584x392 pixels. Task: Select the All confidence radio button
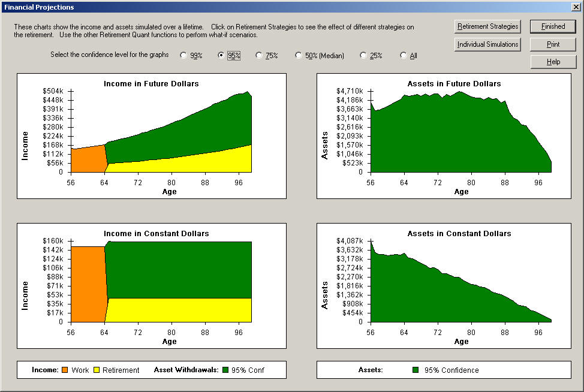(404, 56)
